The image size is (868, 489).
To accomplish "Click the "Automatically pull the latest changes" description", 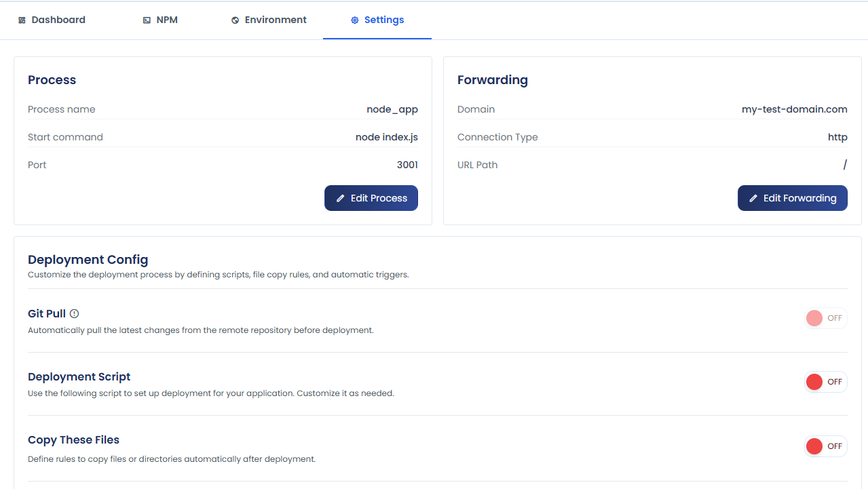I will [x=201, y=330].
